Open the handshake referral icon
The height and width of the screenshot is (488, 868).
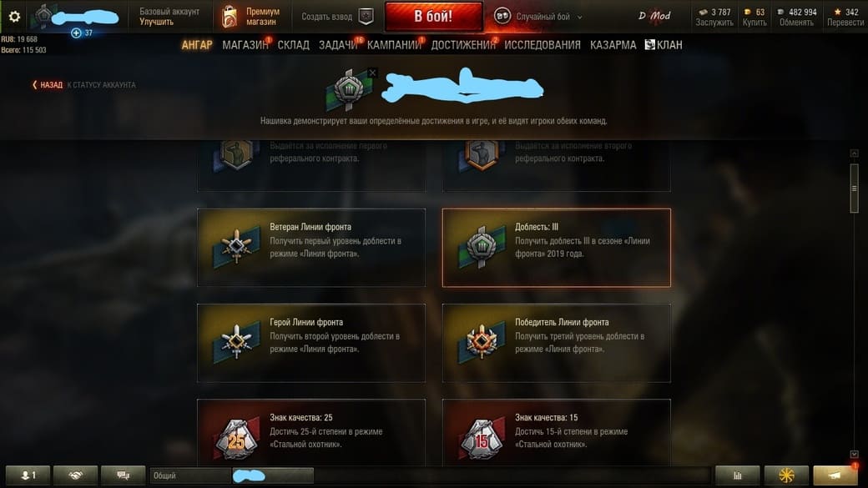pos(75,475)
